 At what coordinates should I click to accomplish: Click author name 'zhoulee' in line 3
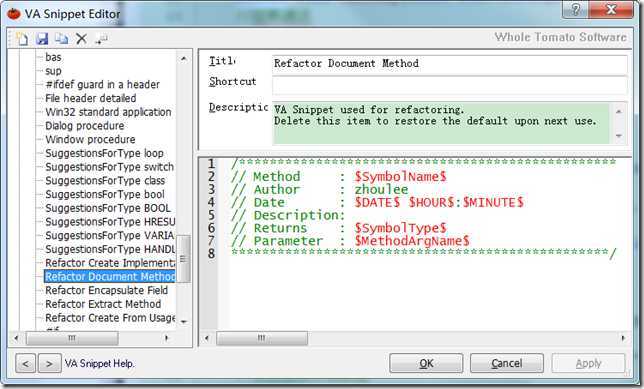click(382, 189)
